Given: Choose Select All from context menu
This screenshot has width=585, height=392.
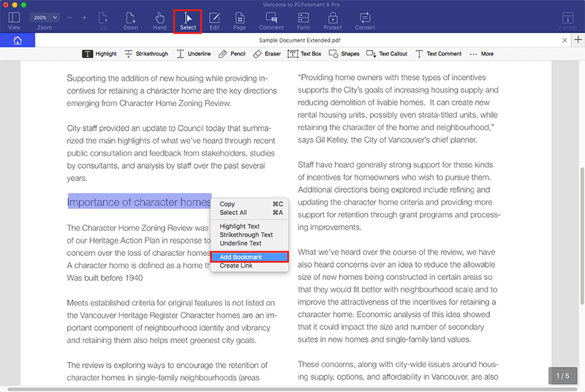Looking at the screenshot, I should [249, 213].
